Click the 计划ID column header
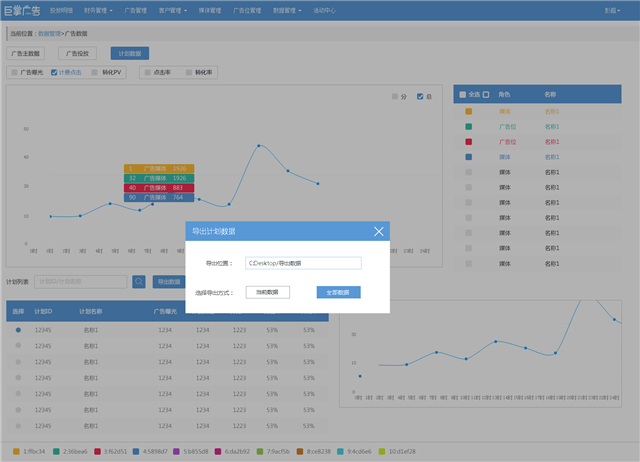640x462 pixels. 43,311
